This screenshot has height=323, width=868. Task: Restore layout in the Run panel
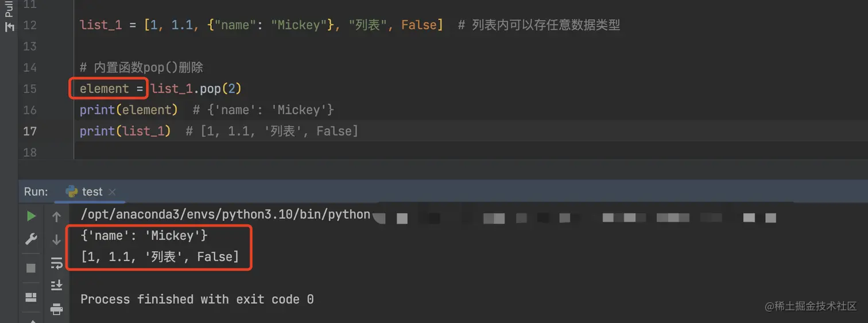31,297
